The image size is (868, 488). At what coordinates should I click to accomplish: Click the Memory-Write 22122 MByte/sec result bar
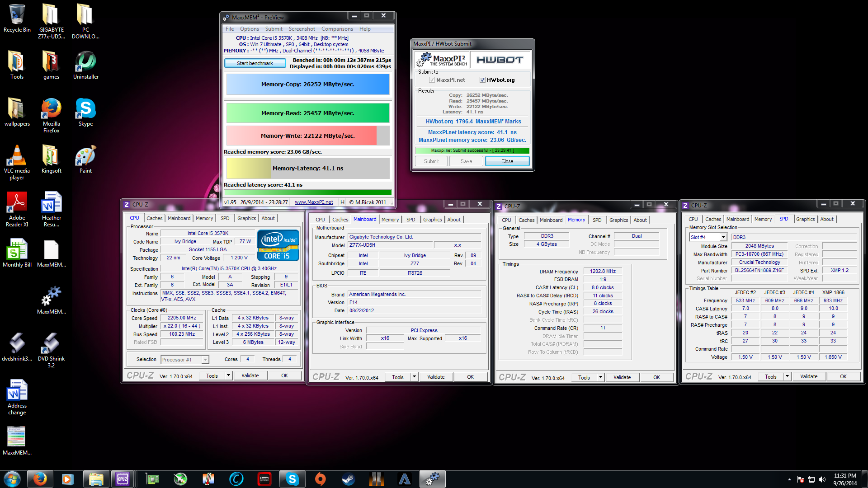click(308, 136)
